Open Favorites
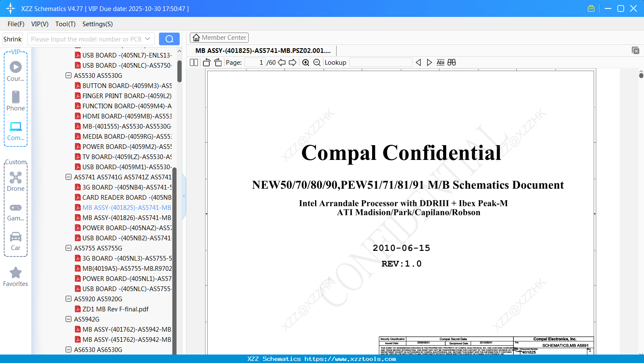The width and height of the screenshot is (644, 363). [16, 277]
